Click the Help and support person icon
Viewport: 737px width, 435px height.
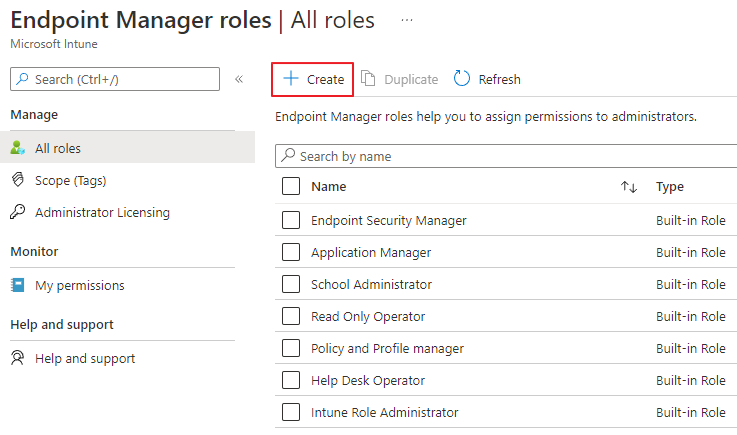17,358
